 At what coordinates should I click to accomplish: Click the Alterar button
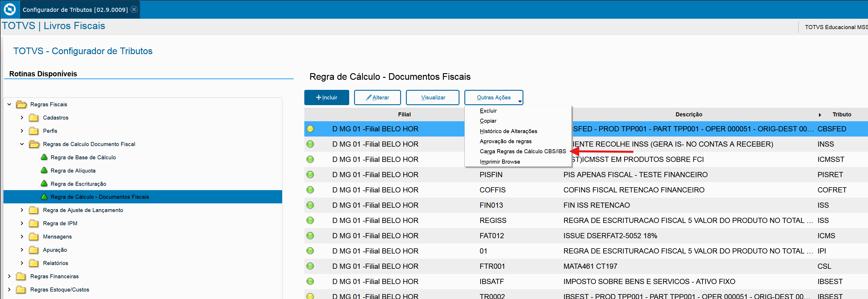coord(377,97)
